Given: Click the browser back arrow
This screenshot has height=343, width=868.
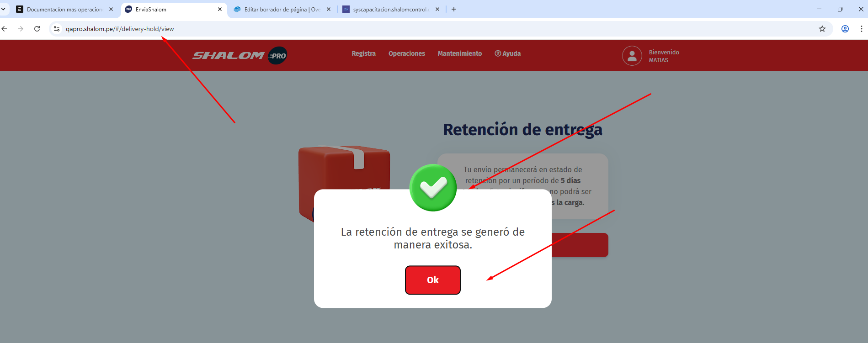Looking at the screenshot, I should (5, 29).
